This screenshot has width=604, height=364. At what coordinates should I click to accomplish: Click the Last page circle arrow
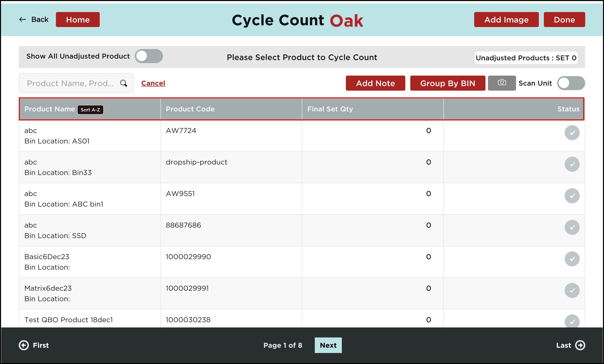[580, 345]
